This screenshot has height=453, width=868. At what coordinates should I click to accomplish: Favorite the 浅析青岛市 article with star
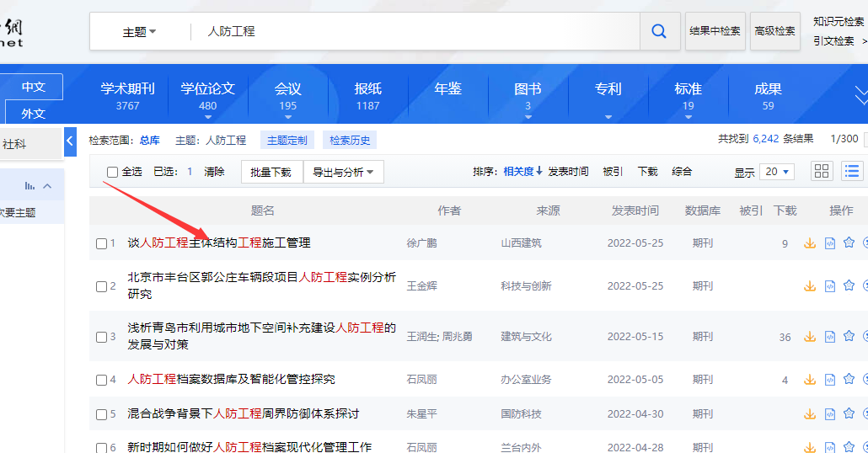pyautogui.click(x=849, y=336)
